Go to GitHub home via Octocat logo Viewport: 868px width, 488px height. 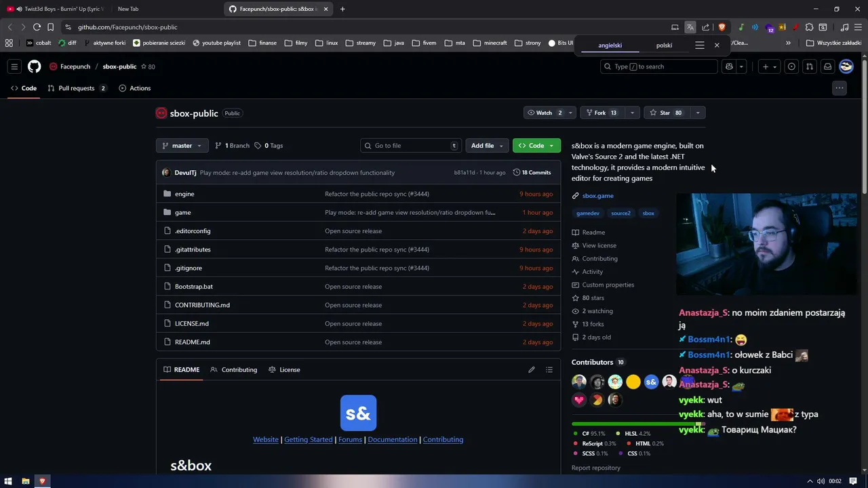point(34,66)
